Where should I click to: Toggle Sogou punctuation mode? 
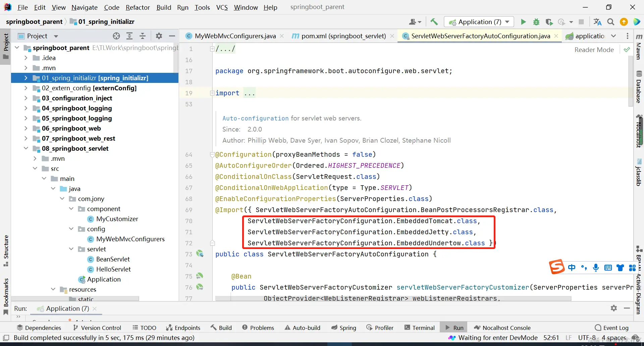pos(584,267)
